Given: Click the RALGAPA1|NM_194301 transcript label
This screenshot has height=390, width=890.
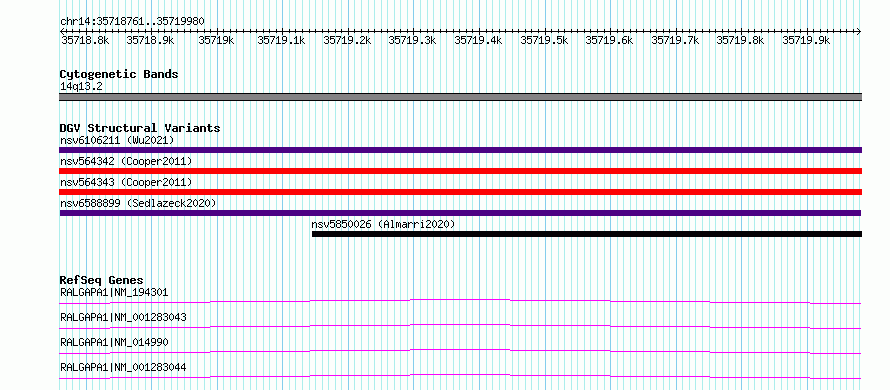Looking at the screenshot, I should [x=114, y=292].
